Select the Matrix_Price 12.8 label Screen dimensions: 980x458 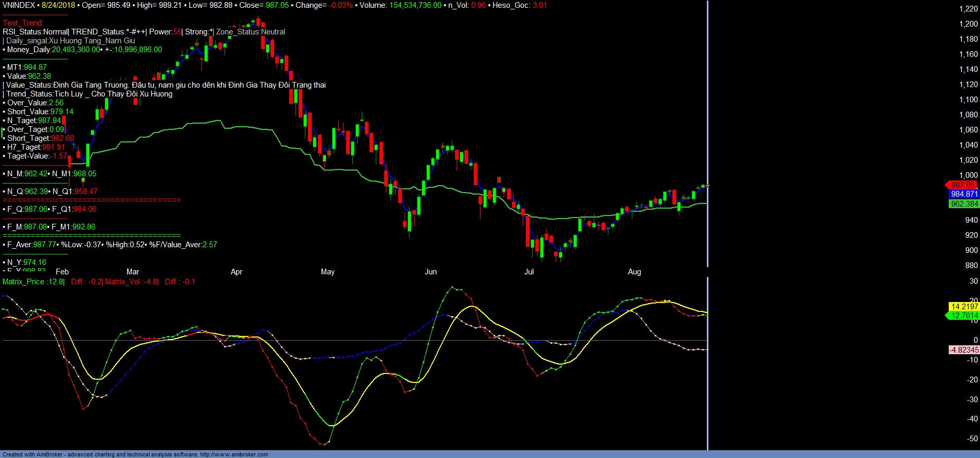tap(33, 282)
